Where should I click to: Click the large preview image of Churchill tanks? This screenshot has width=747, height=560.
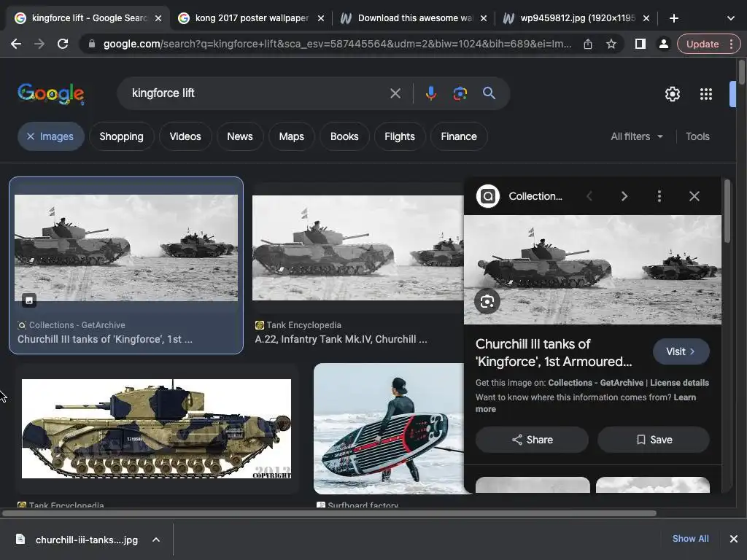click(592, 270)
